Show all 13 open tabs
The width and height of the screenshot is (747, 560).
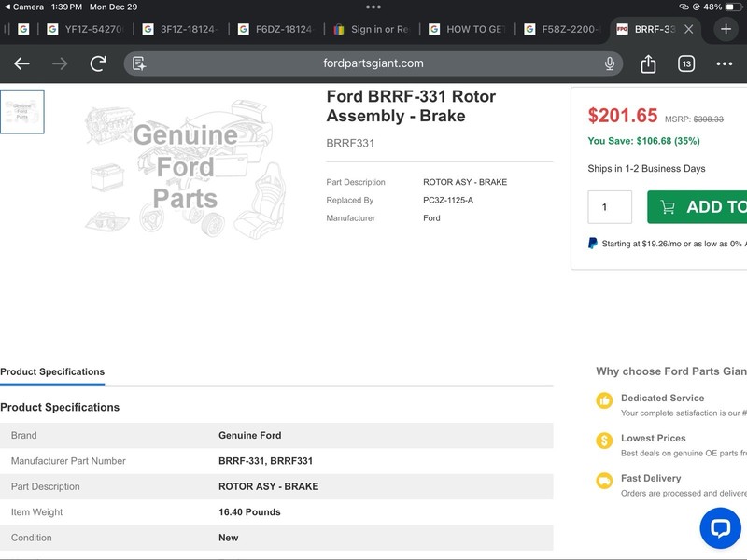click(x=686, y=63)
